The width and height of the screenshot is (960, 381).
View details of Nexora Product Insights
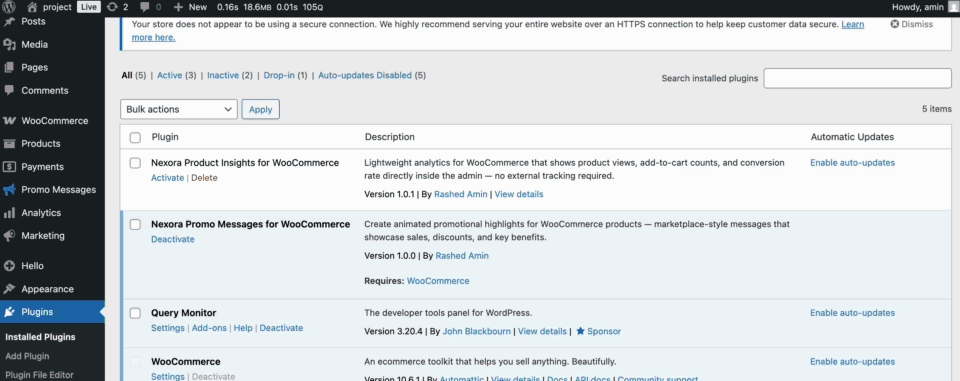(x=519, y=194)
